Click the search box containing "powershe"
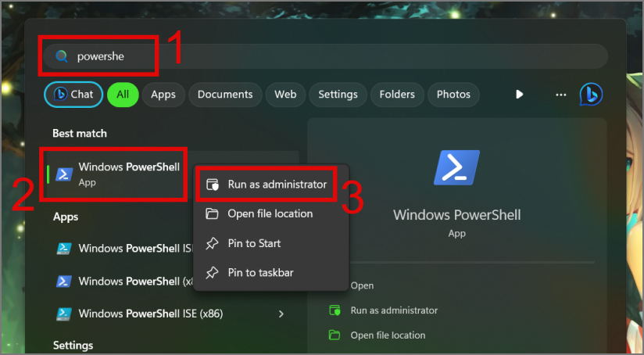The width and height of the screenshot is (644, 355). click(x=325, y=56)
